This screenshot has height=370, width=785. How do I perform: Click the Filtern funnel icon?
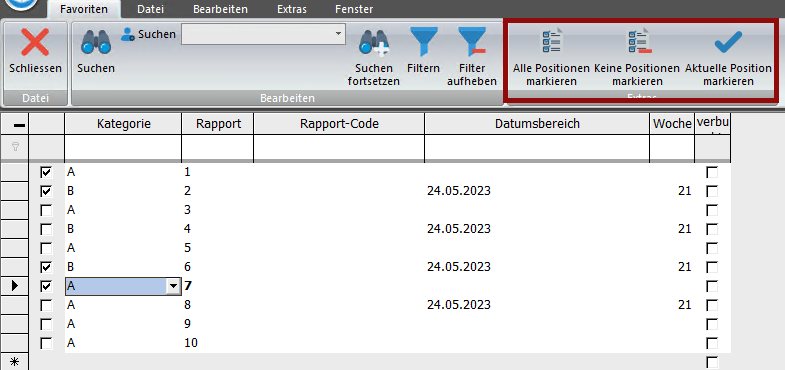click(424, 41)
